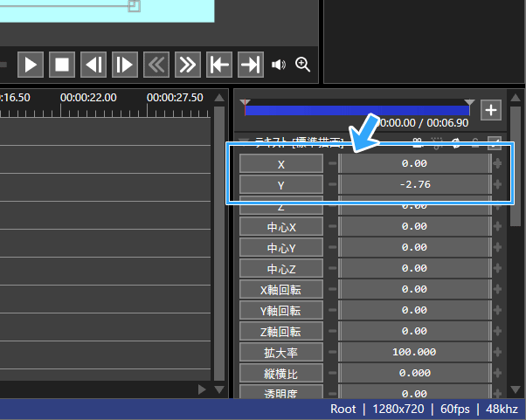Increase 中心Z with its plus button

(497, 268)
